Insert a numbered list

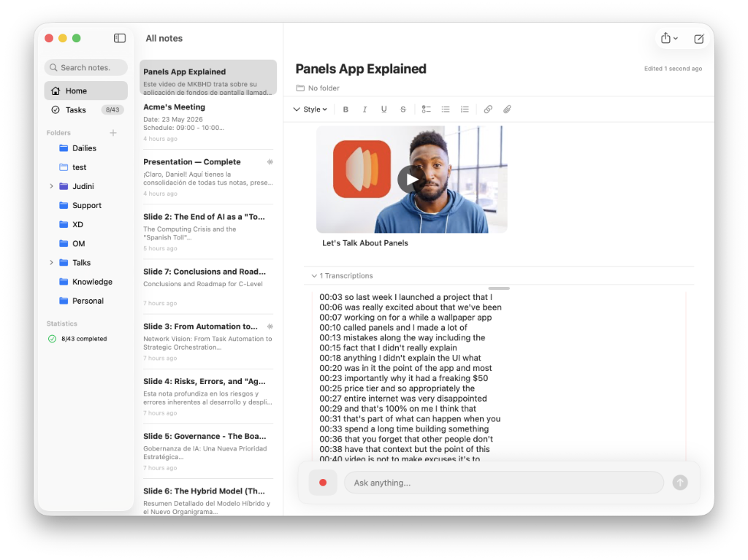[464, 110]
